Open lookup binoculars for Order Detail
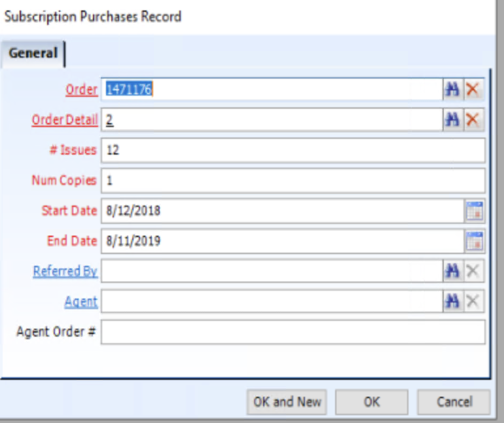Viewport: 504px width, 423px height. [x=452, y=120]
